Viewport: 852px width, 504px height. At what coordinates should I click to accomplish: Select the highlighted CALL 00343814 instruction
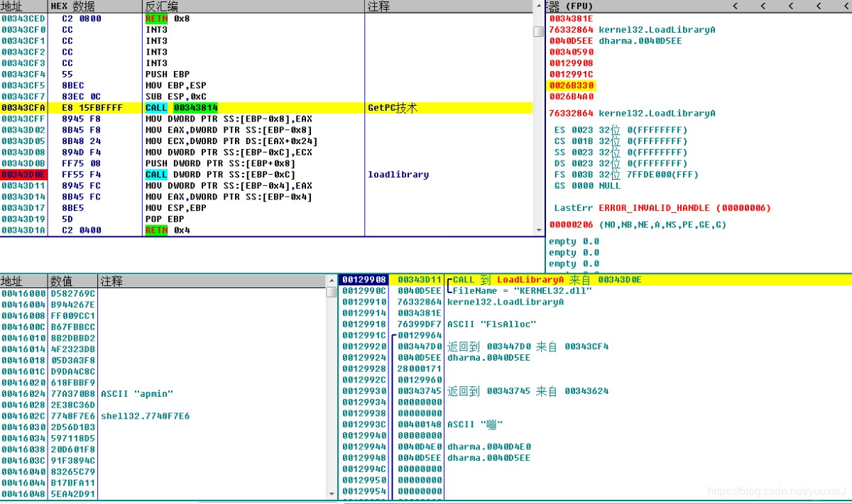[x=182, y=108]
